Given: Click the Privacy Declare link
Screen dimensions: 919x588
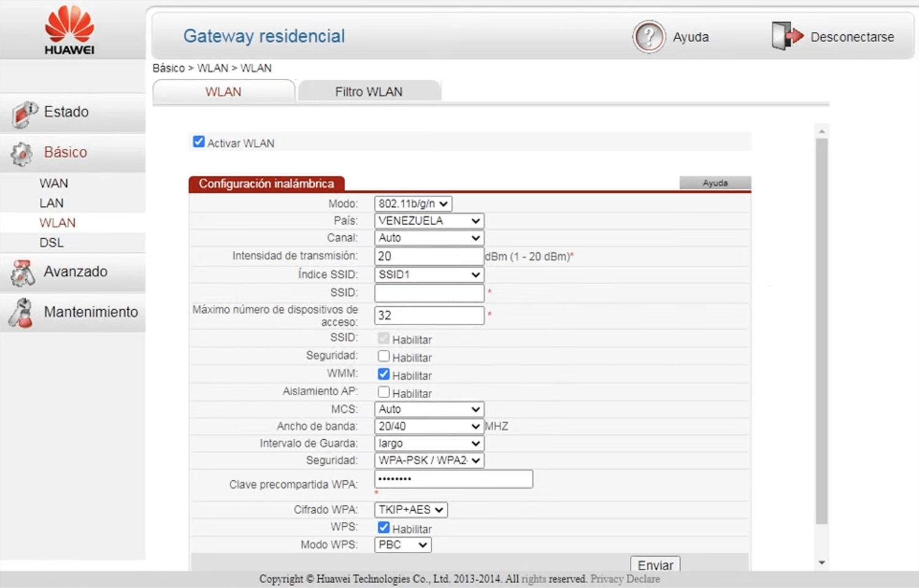Looking at the screenshot, I should coord(625,579).
